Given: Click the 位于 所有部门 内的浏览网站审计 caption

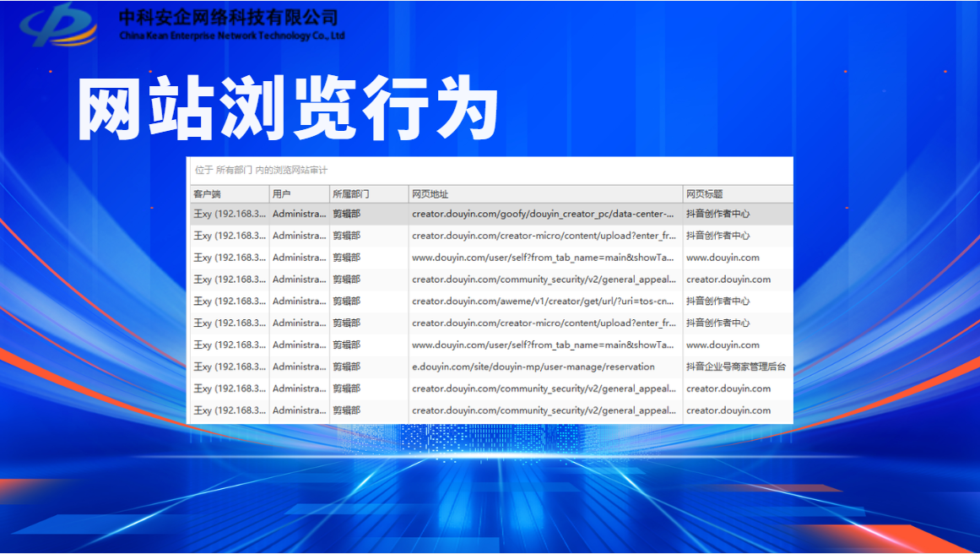Looking at the screenshot, I should pyautogui.click(x=261, y=170).
